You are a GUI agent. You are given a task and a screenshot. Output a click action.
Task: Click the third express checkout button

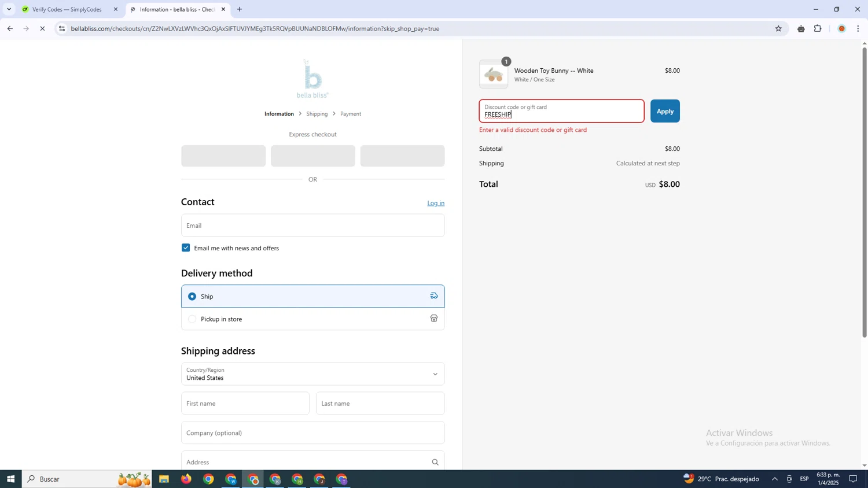click(x=402, y=156)
